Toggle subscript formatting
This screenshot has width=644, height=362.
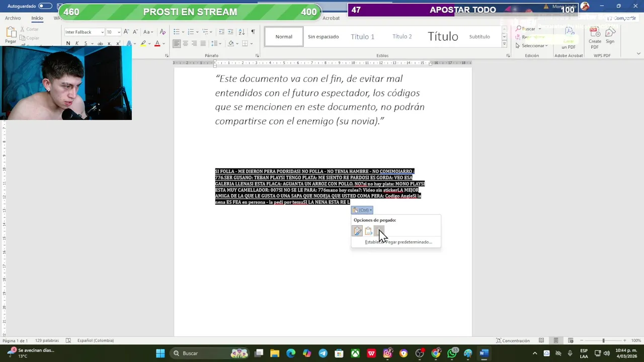tap(110, 44)
